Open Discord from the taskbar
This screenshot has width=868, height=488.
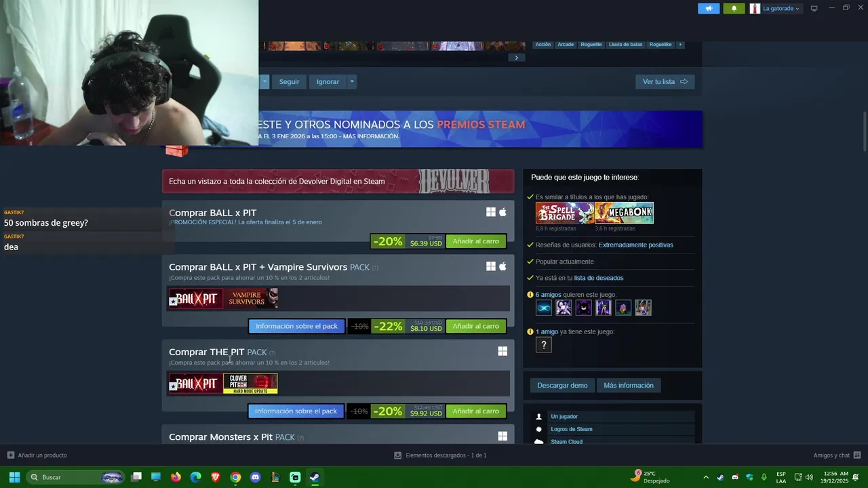point(255,477)
